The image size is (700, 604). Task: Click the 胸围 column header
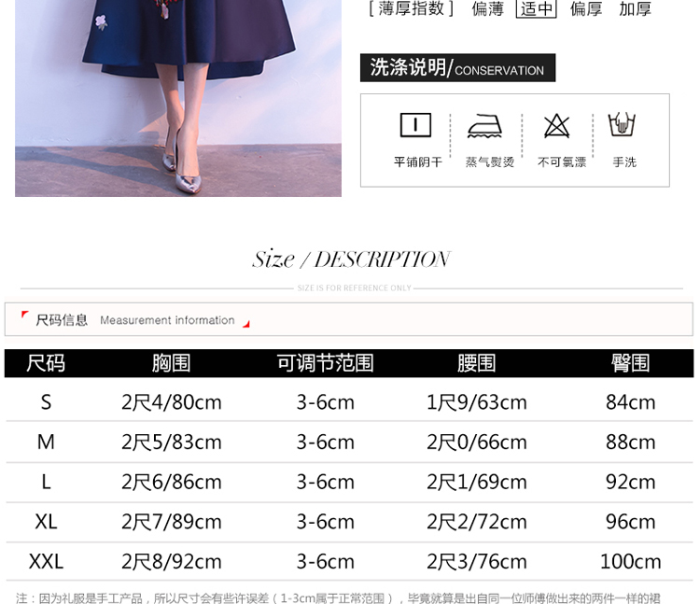click(x=171, y=363)
